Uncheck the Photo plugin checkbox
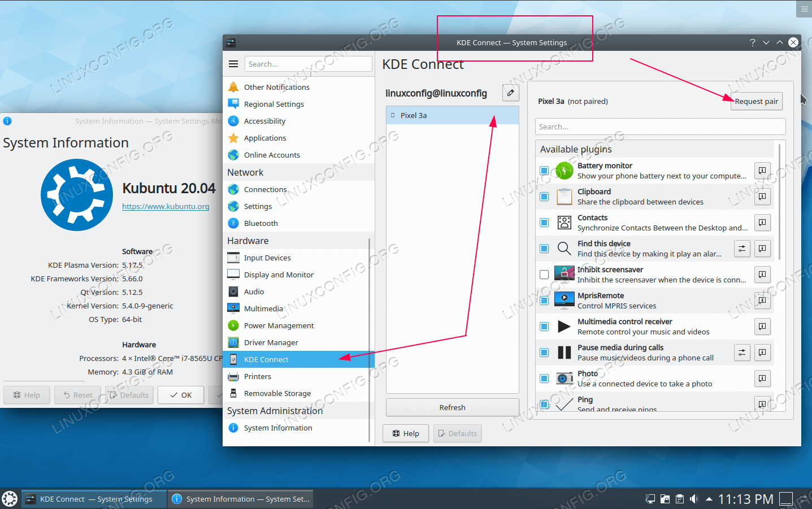 click(544, 378)
